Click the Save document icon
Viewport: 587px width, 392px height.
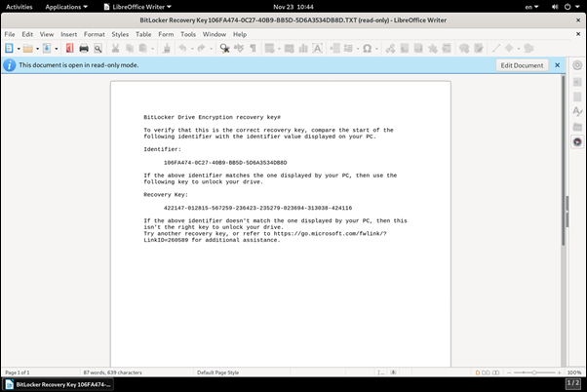click(x=47, y=49)
